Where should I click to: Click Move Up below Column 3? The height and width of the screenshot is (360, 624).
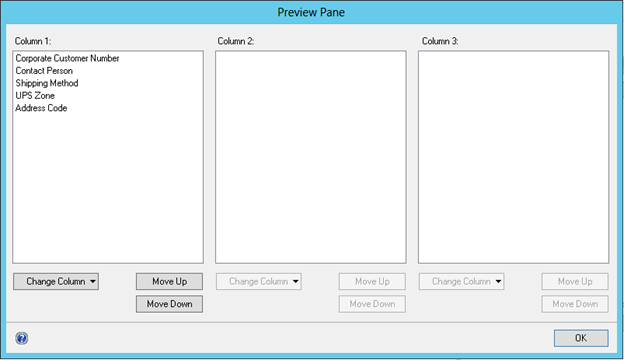[x=575, y=281]
